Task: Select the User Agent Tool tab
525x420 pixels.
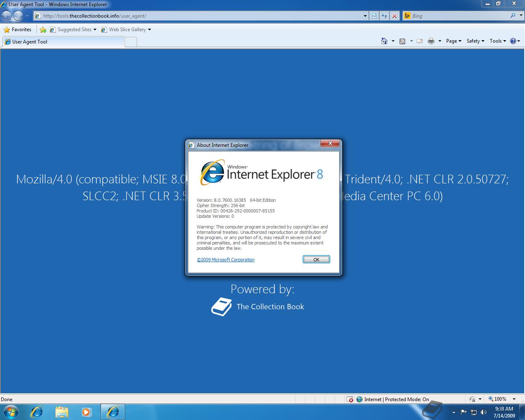Action: coord(63,42)
